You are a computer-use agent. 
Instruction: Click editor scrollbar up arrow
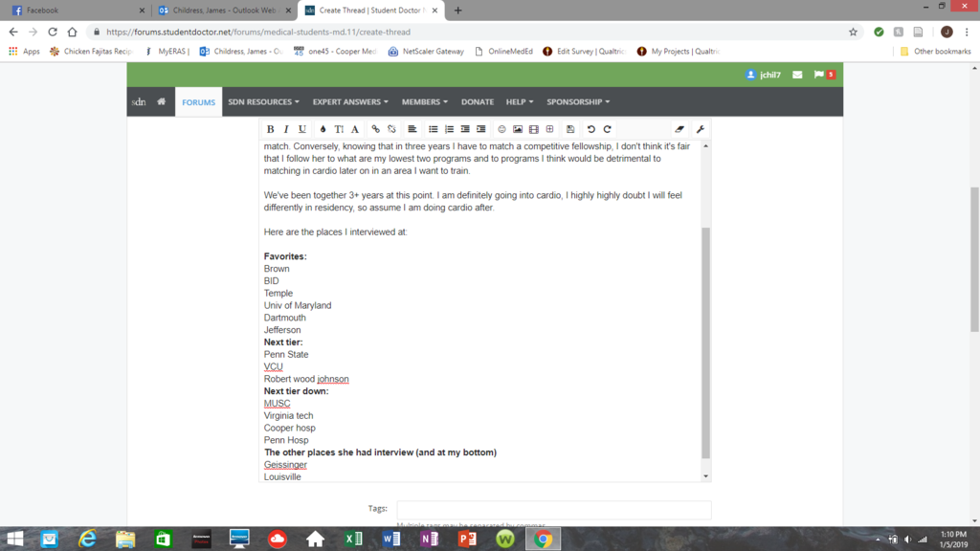(705, 145)
